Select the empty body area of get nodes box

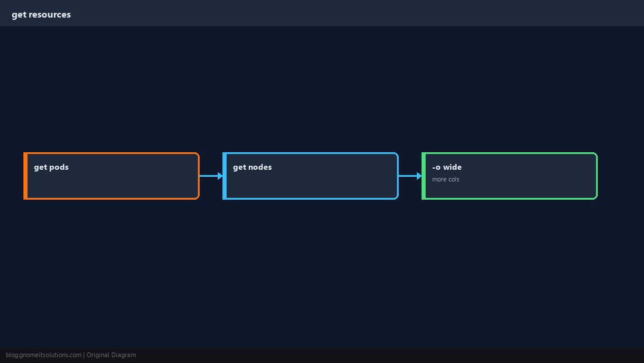pos(312,186)
